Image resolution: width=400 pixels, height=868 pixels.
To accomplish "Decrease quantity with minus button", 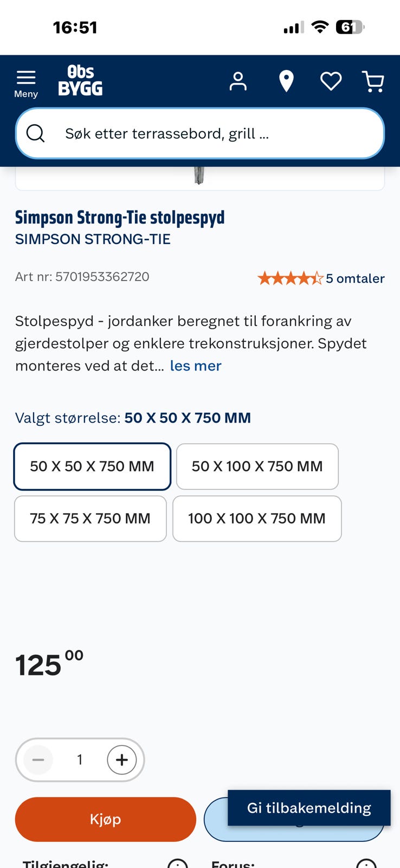I will coord(38,759).
